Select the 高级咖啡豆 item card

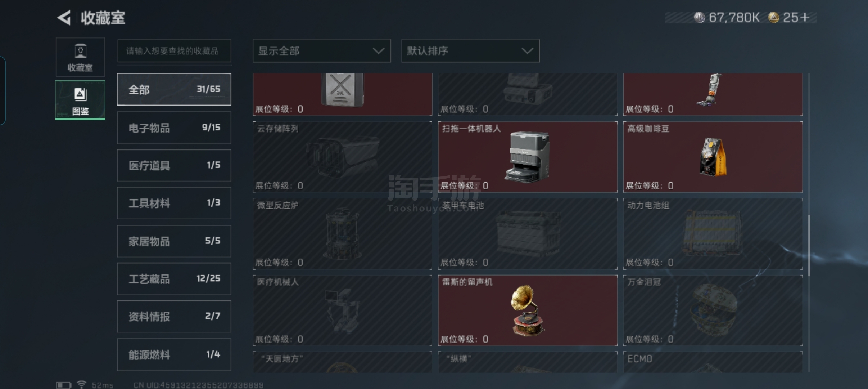(x=713, y=157)
